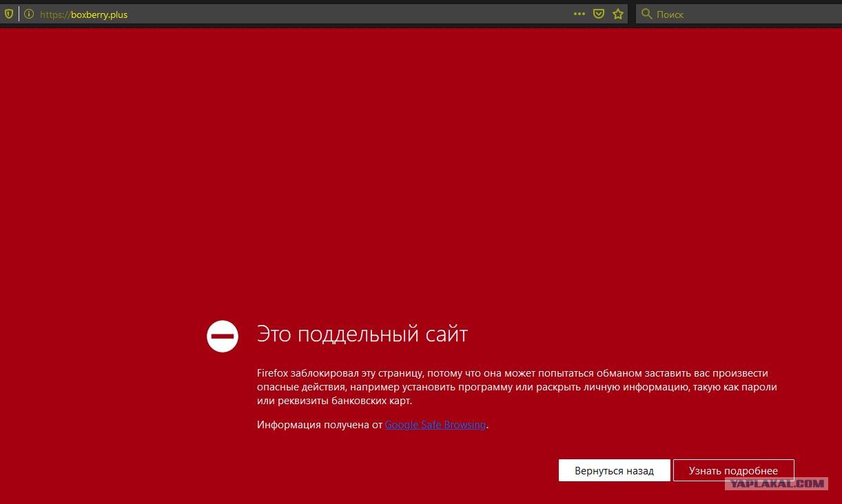Click the Вернуться назад button

coord(614,470)
